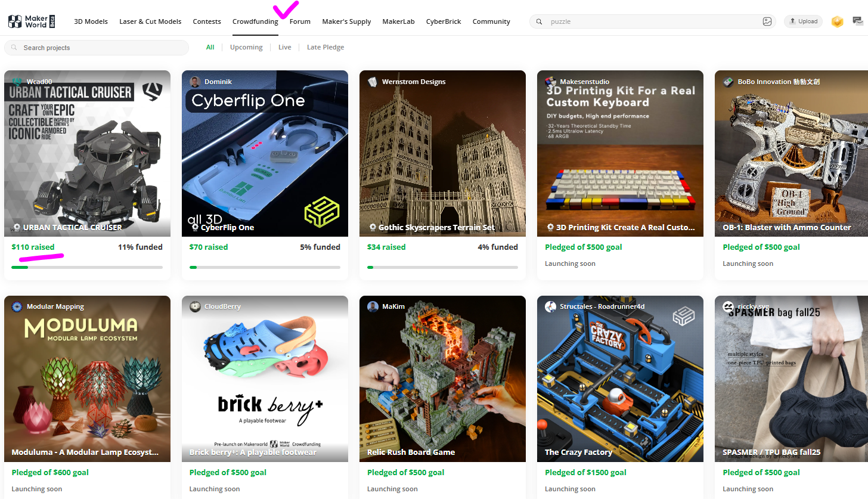Click "$110 raised" amount

(x=33, y=247)
